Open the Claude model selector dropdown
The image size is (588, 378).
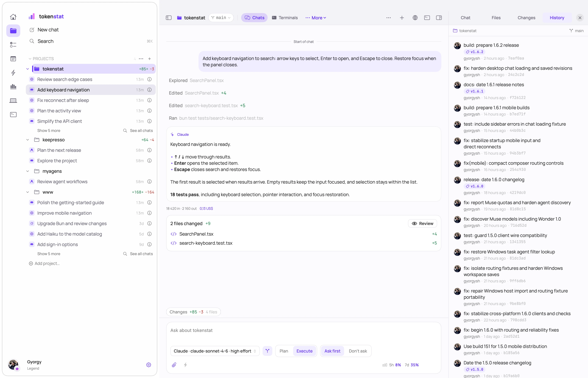coord(215,351)
